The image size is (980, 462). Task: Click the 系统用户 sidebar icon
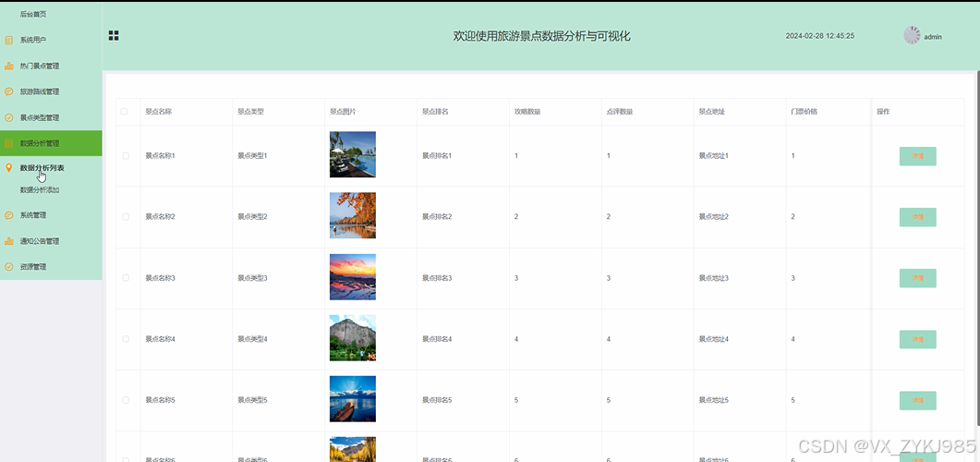[x=8, y=40]
